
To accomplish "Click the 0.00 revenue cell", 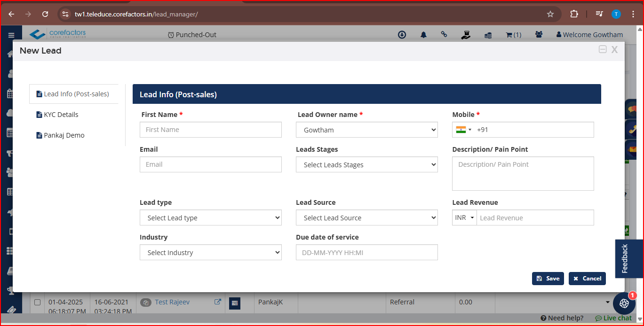I will (466, 302).
